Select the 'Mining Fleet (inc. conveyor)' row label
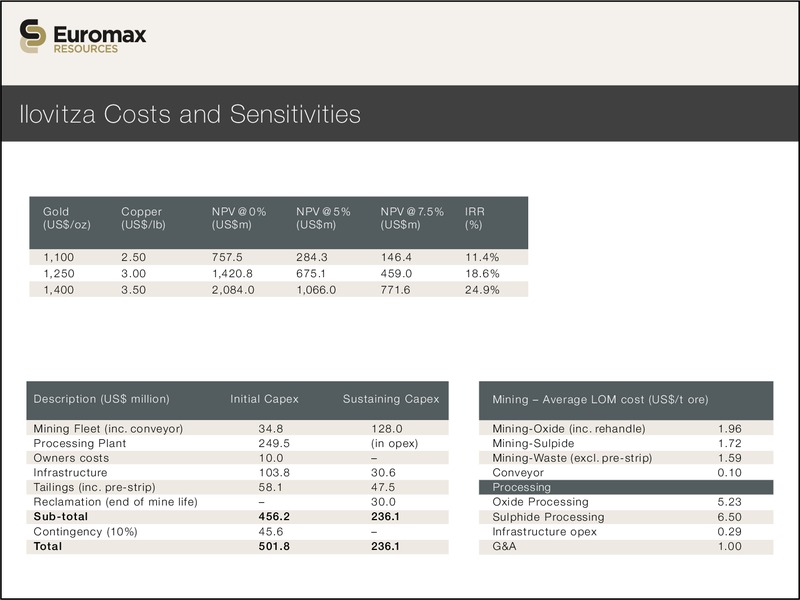Viewport: 800px width, 600px height. click(x=108, y=429)
